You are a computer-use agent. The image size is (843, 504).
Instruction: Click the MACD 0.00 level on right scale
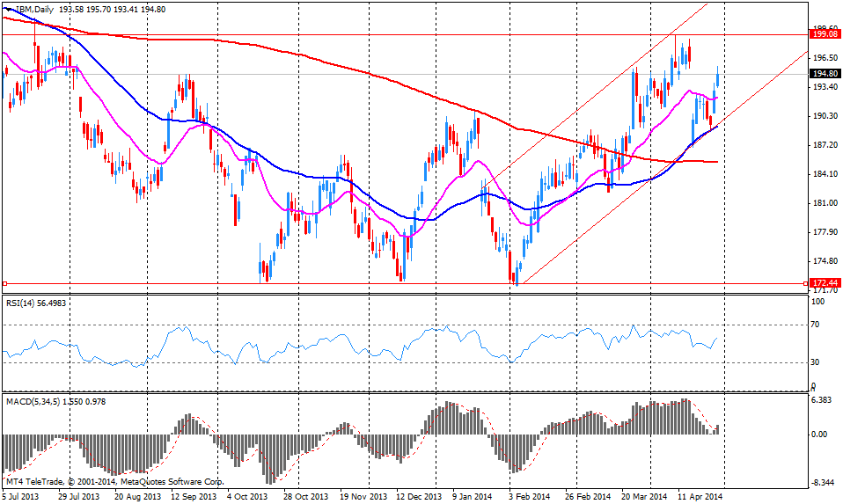819,435
